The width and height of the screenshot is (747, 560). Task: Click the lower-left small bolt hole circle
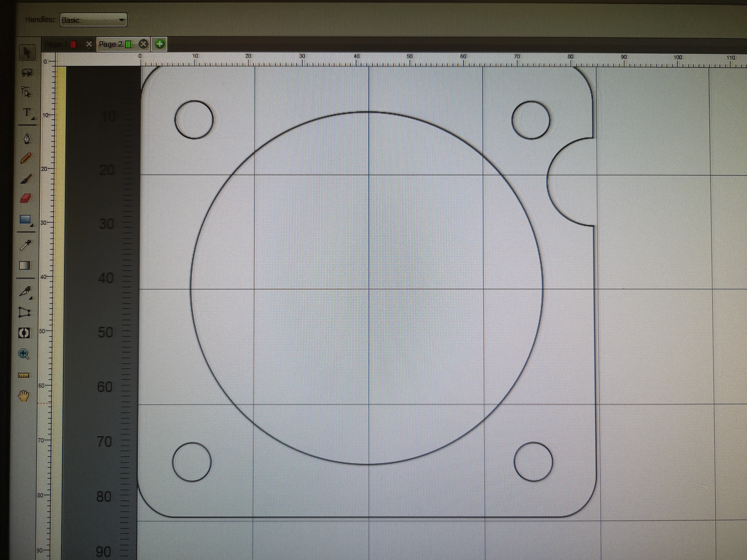(192, 462)
